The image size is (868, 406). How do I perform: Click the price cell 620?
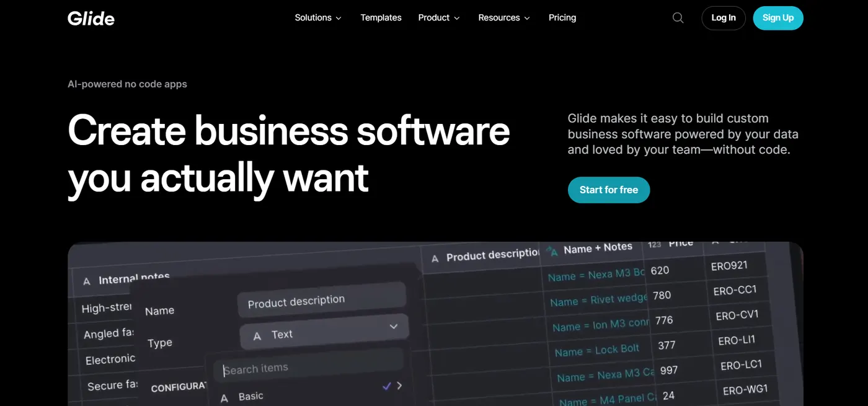point(660,270)
